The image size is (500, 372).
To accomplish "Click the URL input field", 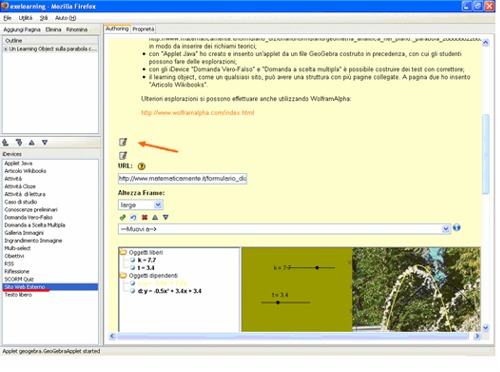I will 182,179.
